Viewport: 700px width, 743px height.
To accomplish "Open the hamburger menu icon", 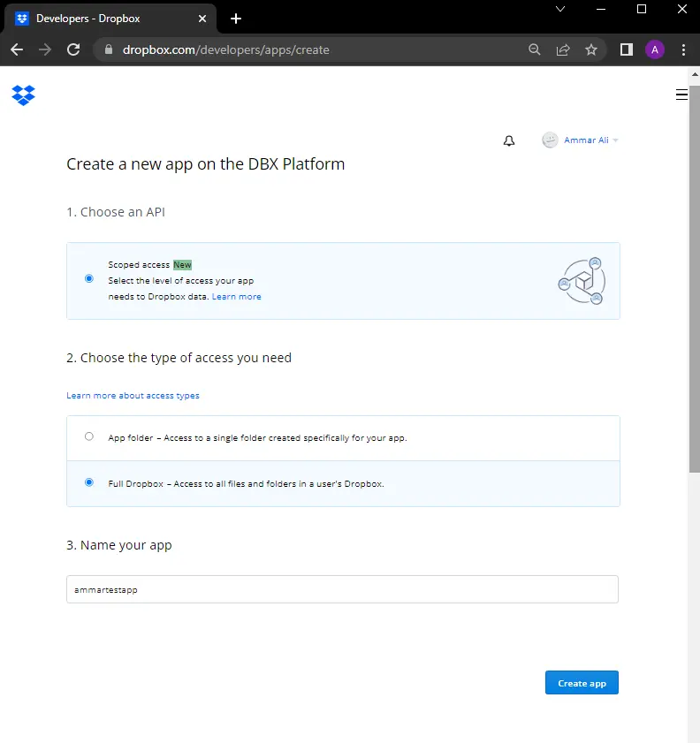I will [x=681, y=95].
